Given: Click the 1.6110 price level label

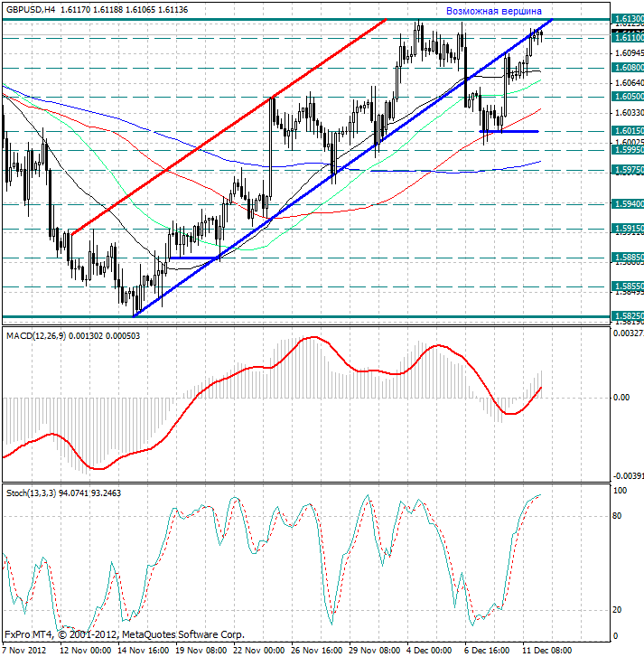Looking at the screenshot, I should pyautogui.click(x=628, y=38).
